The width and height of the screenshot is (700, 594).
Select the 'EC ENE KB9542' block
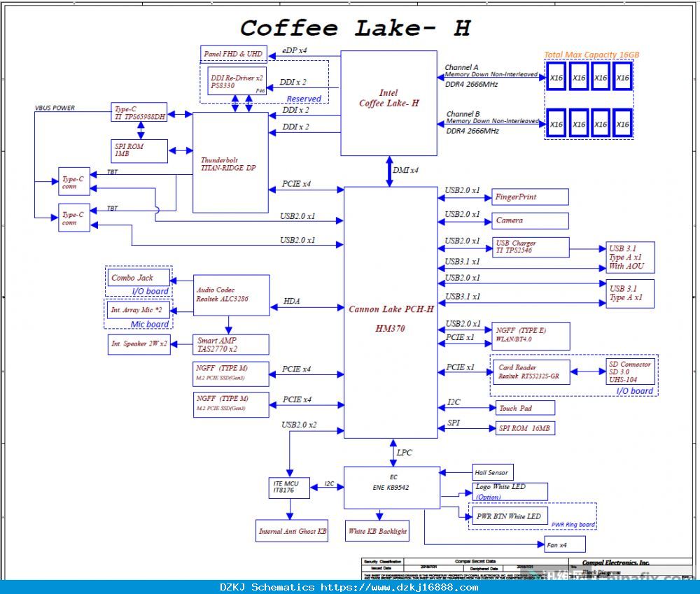click(x=391, y=488)
